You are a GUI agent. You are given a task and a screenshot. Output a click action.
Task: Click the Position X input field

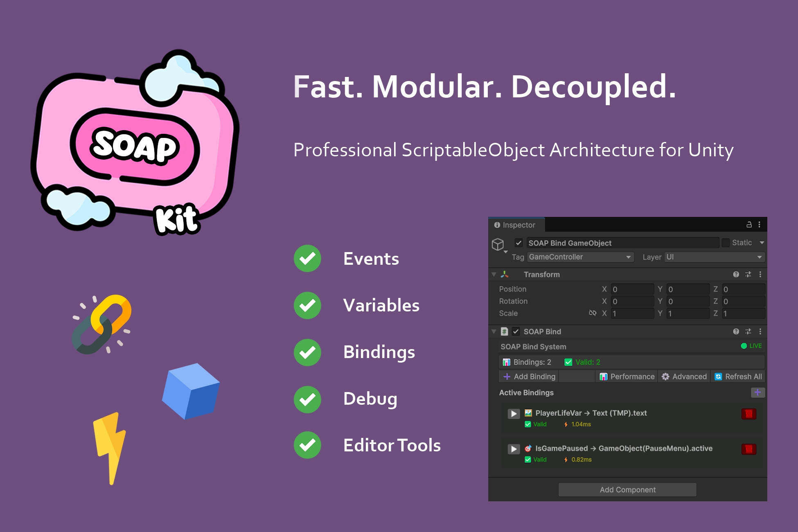[632, 289]
